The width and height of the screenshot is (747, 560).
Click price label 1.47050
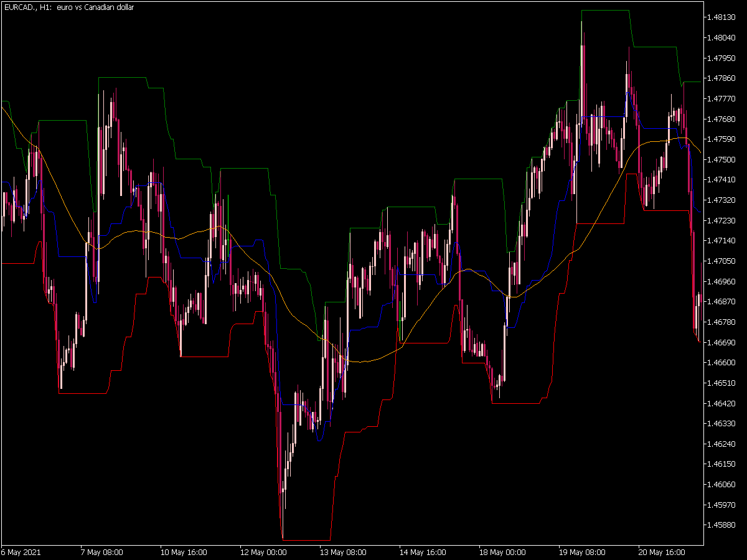[x=723, y=261]
